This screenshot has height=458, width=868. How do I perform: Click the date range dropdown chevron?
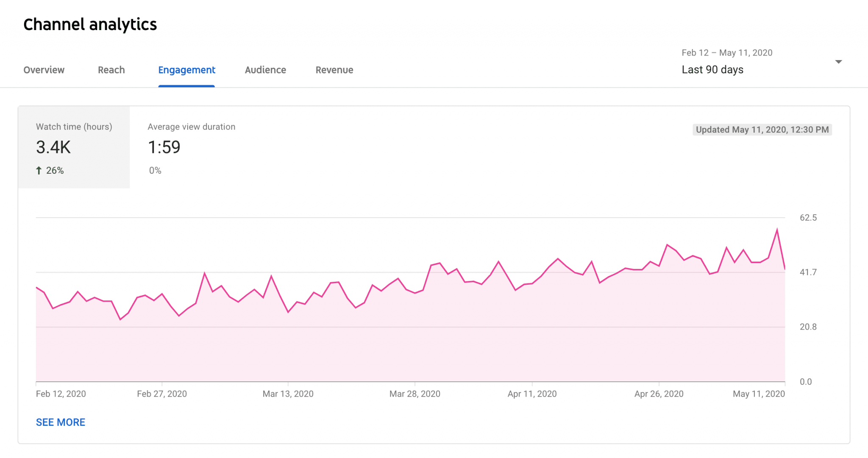(x=838, y=61)
